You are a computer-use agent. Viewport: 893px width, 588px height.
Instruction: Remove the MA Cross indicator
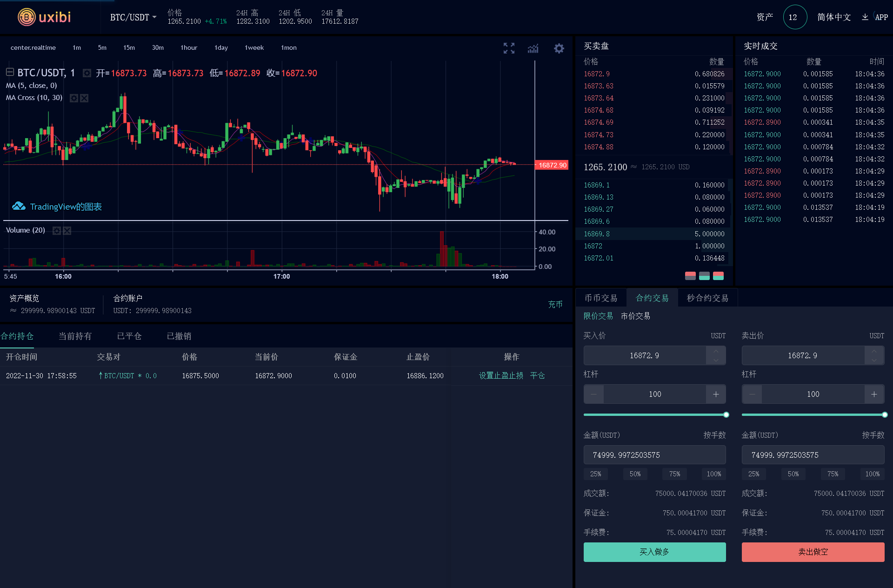pyautogui.click(x=84, y=98)
